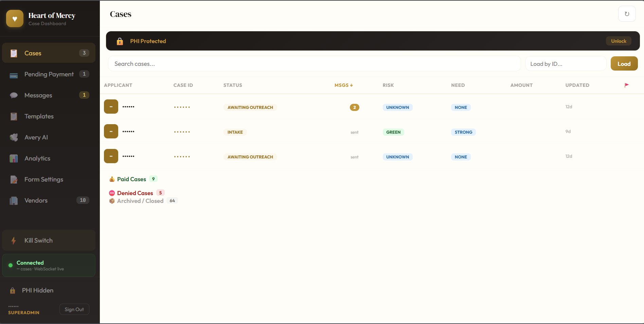The image size is (644, 324).
Task: Click the SUPERADMIN role label
Action: [24, 313]
